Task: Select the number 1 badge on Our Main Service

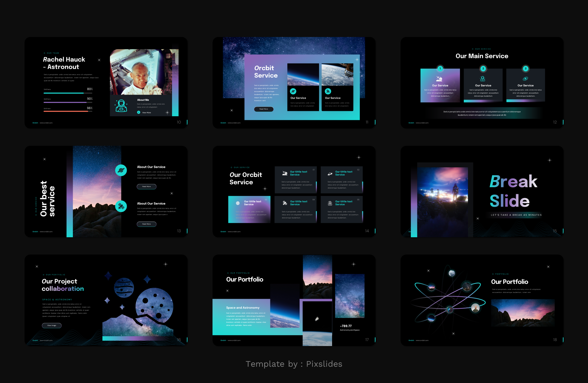Action: [440, 68]
